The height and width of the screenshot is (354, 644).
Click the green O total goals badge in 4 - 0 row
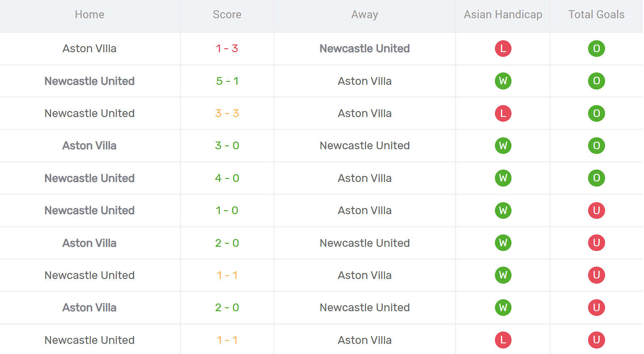pos(596,178)
